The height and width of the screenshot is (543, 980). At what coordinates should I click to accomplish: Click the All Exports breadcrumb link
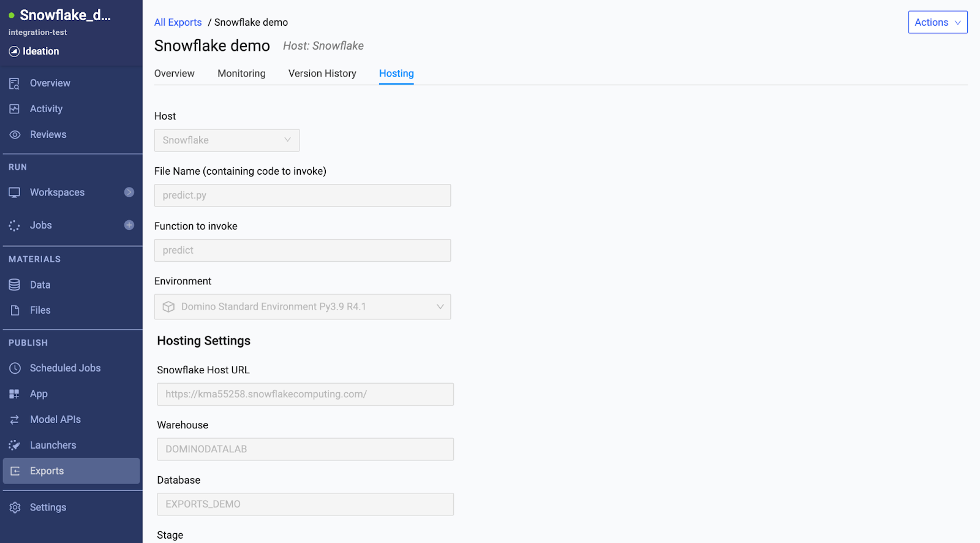coord(178,23)
